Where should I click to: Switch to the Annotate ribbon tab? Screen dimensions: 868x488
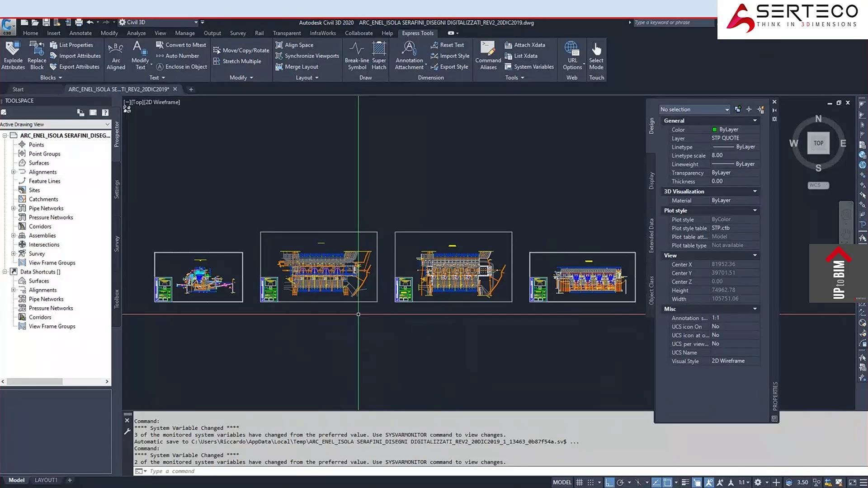(x=80, y=33)
